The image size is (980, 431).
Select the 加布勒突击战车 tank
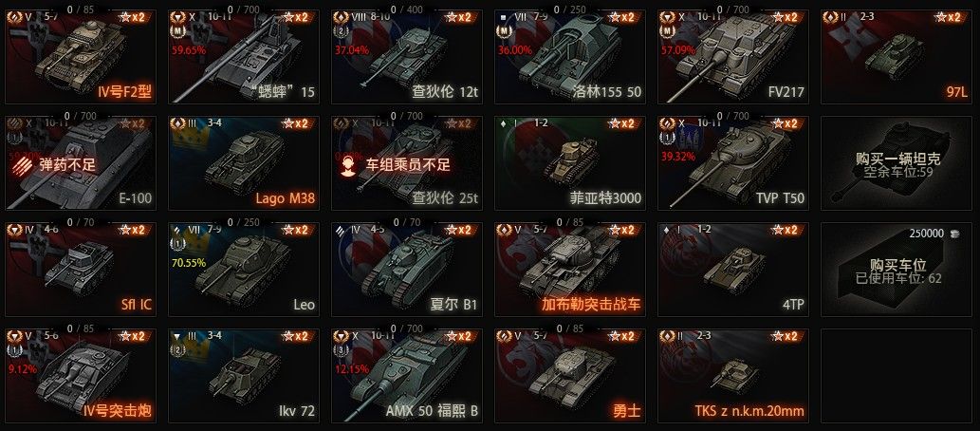570,269
